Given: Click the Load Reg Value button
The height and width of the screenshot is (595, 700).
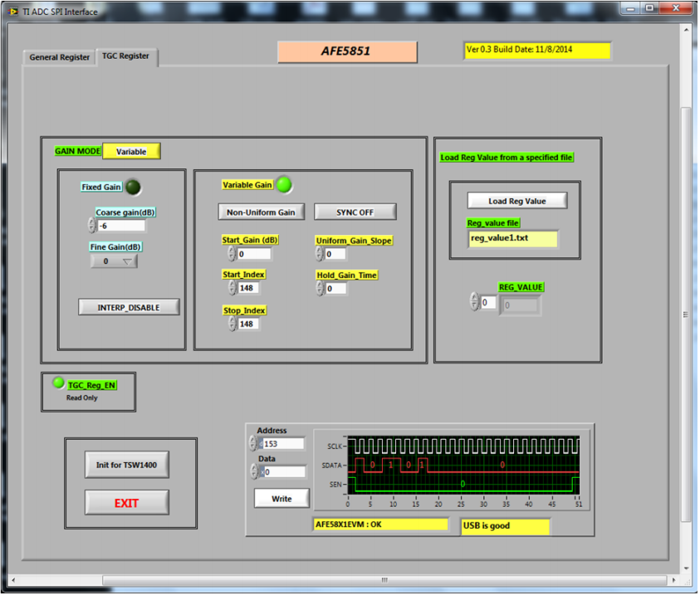Looking at the screenshot, I should pyautogui.click(x=516, y=200).
